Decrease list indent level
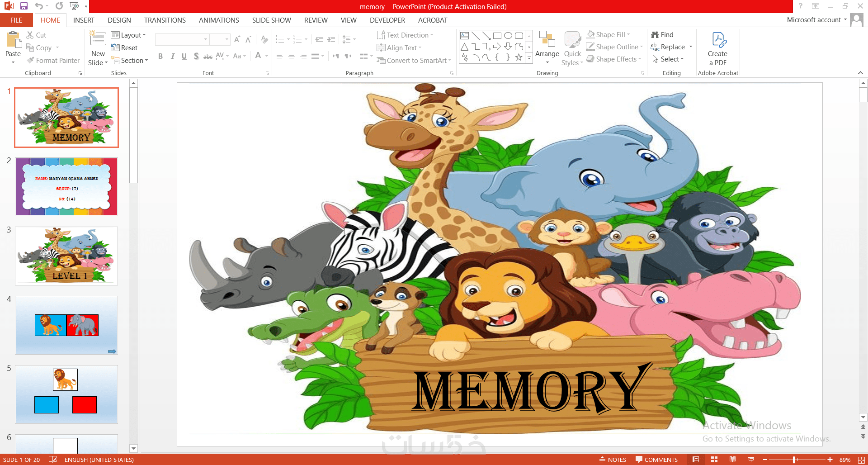The width and height of the screenshot is (868, 465). [319, 40]
